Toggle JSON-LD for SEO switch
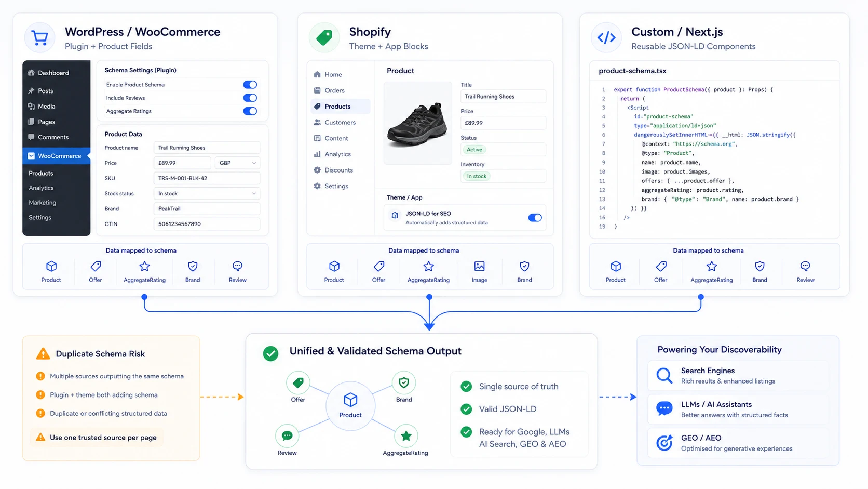The height and width of the screenshot is (489, 868). point(535,218)
